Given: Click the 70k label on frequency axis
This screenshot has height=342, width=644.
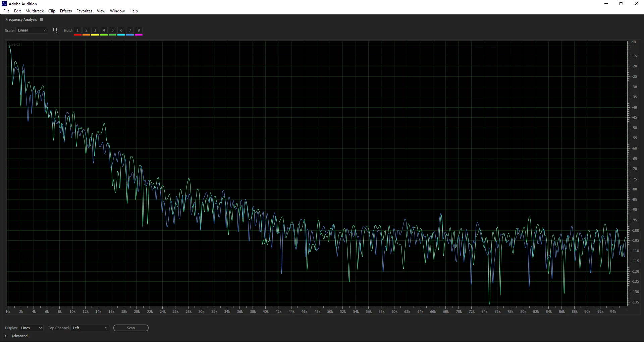Looking at the screenshot, I should tap(459, 311).
